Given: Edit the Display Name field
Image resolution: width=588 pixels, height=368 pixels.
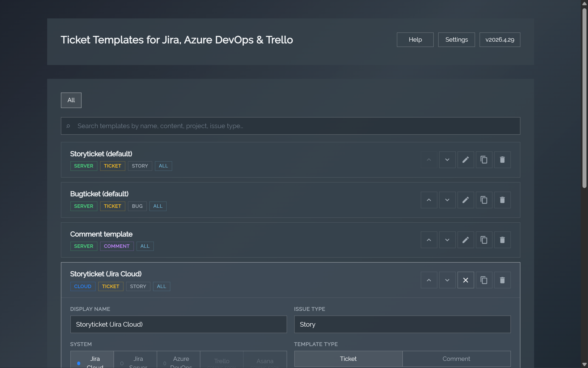Looking at the screenshot, I should (x=179, y=324).
